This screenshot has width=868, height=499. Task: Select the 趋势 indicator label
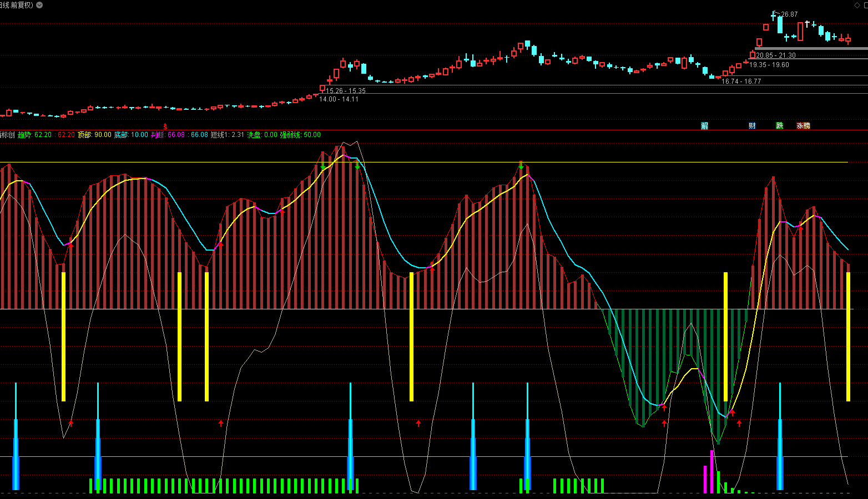tap(25, 135)
